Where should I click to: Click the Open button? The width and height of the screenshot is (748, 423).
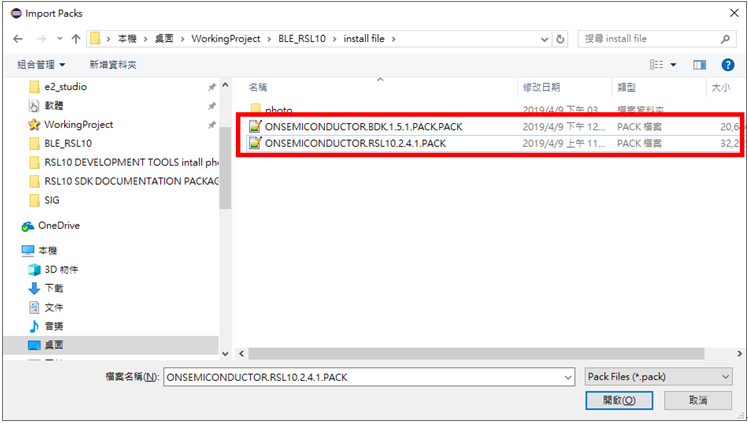[619, 400]
